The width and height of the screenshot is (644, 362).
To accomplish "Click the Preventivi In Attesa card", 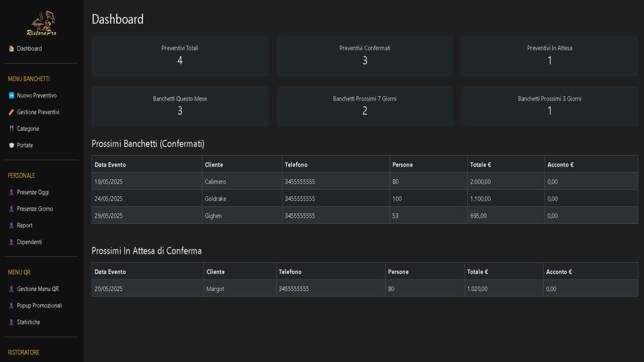I will click(x=549, y=56).
